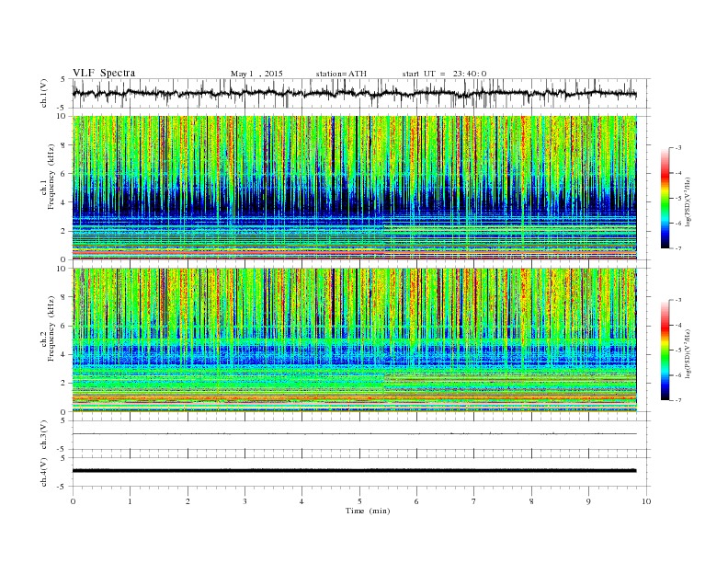This screenshot has height=563, width=728.
Task: Click the time axis tick label "7"
Action: [474, 501]
